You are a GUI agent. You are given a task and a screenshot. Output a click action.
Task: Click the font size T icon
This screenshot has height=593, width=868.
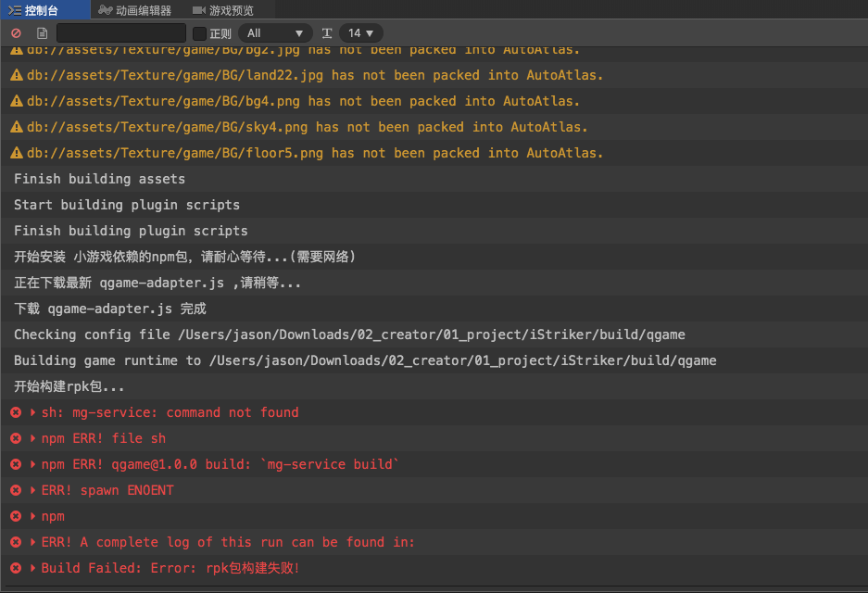[x=327, y=33]
